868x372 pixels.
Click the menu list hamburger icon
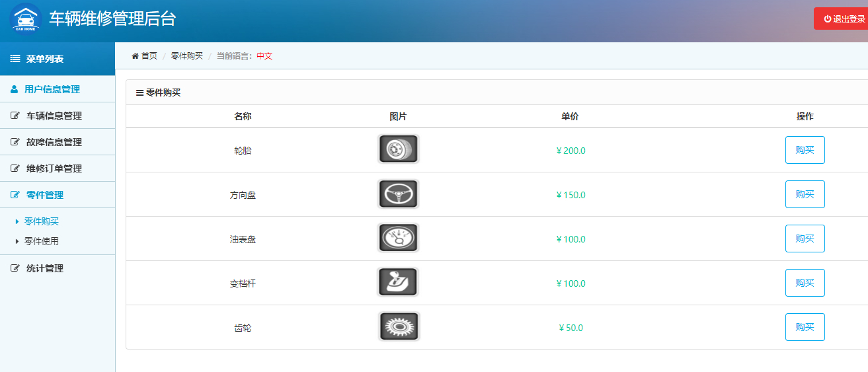click(x=15, y=59)
